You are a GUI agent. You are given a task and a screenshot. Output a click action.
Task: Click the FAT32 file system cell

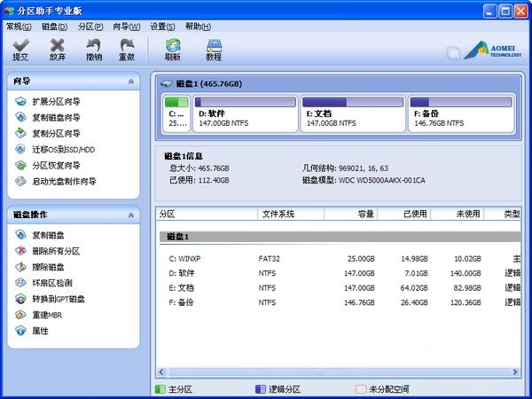(x=269, y=259)
